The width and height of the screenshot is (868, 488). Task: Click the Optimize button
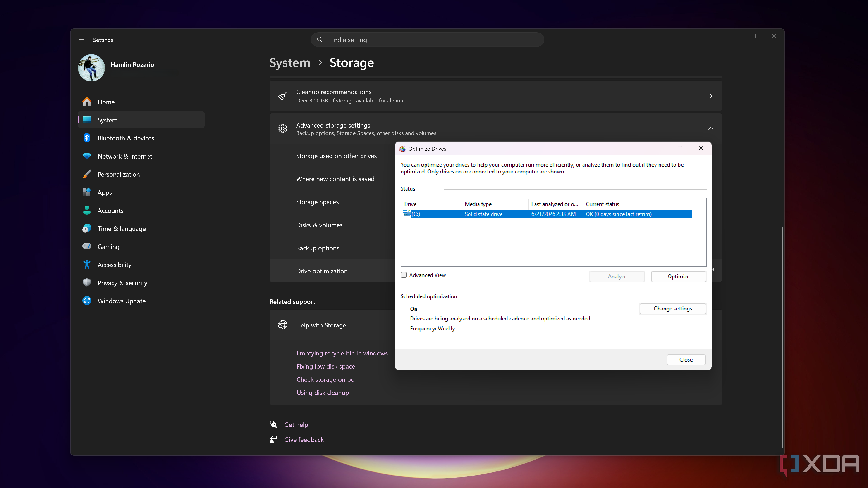[x=678, y=276]
